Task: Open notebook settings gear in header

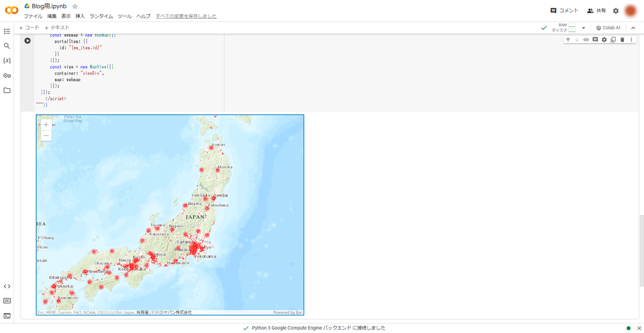Action: [x=616, y=11]
